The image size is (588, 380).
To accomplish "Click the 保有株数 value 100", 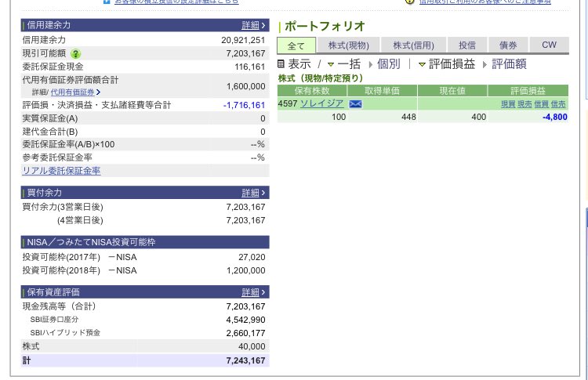I will (x=339, y=117).
